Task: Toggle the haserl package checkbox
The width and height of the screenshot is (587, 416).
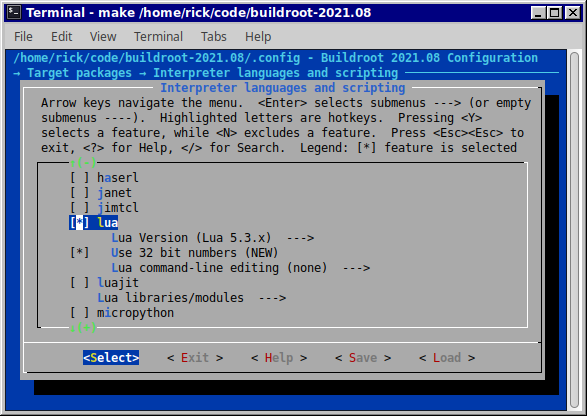Action: (80, 177)
